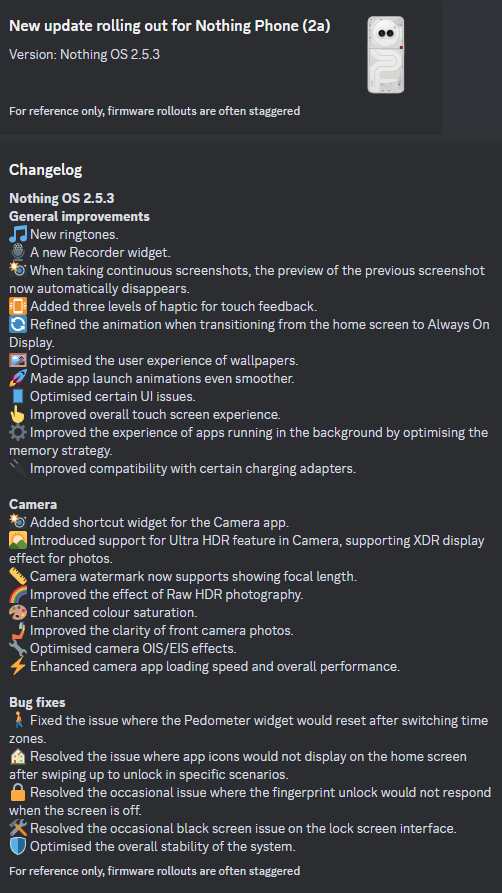Click the Changelog heading

pyautogui.click(x=46, y=170)
